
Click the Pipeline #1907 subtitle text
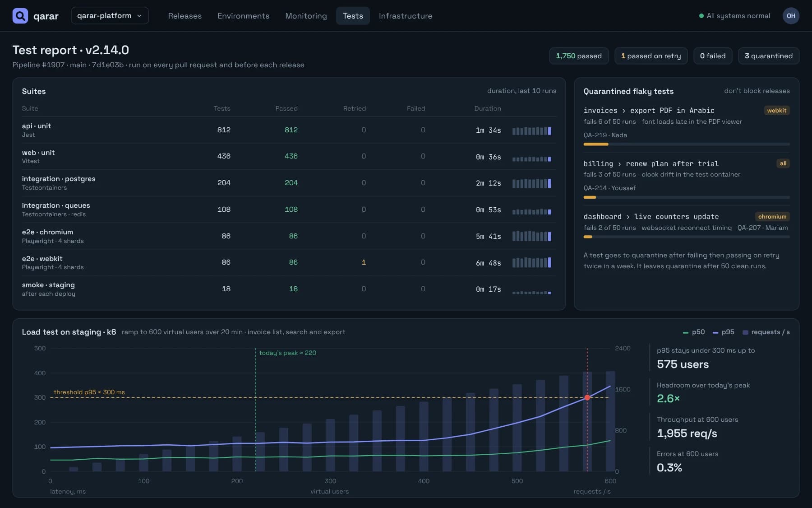[158, 65]
